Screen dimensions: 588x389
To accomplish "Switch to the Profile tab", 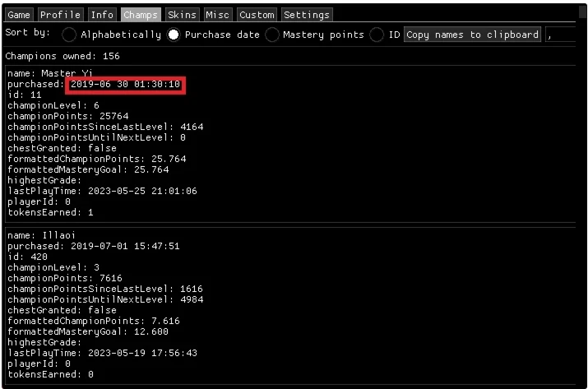I will [61, 15].
